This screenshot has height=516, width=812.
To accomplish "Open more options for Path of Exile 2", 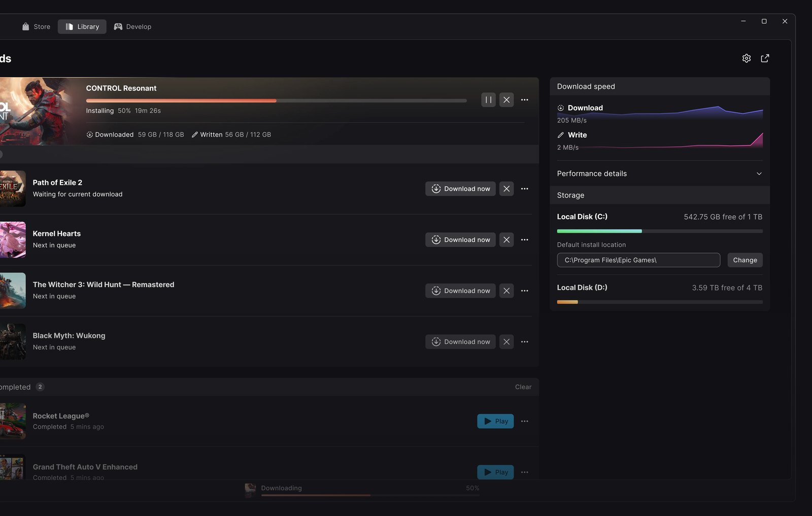I will 525,188.
